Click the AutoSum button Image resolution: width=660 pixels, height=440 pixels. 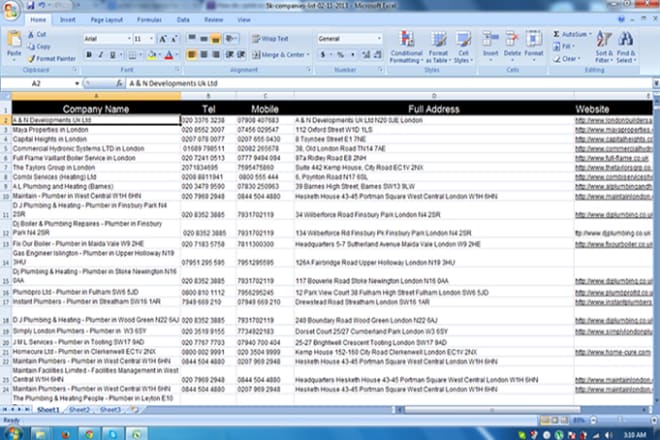(x=572, y=34)
